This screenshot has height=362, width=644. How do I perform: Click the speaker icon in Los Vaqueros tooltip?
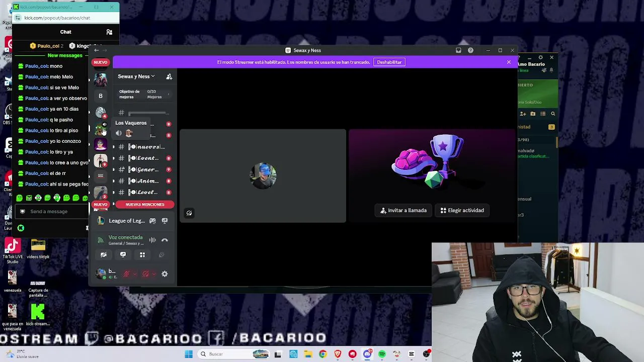pos(119,133)
